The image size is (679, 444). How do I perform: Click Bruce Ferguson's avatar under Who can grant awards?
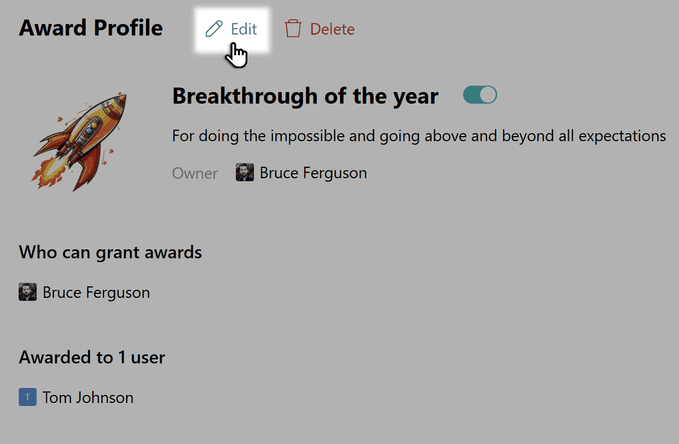(x=28, y=292)
